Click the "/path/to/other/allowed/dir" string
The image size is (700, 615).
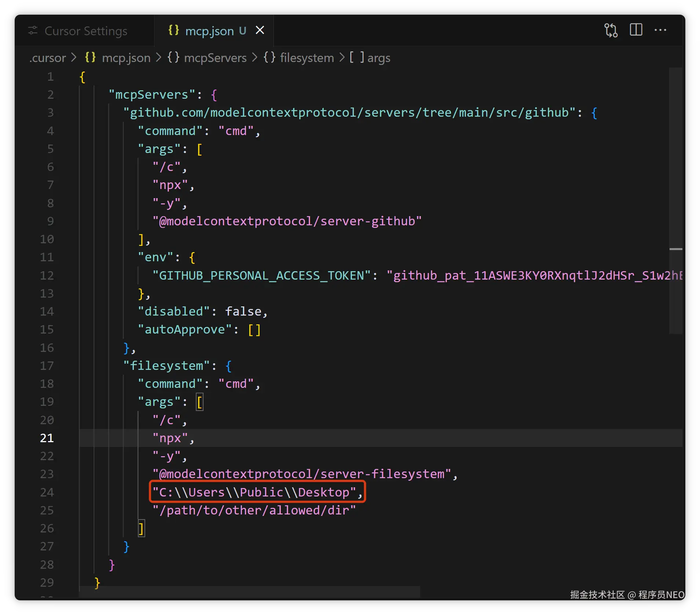pos(254,510)
